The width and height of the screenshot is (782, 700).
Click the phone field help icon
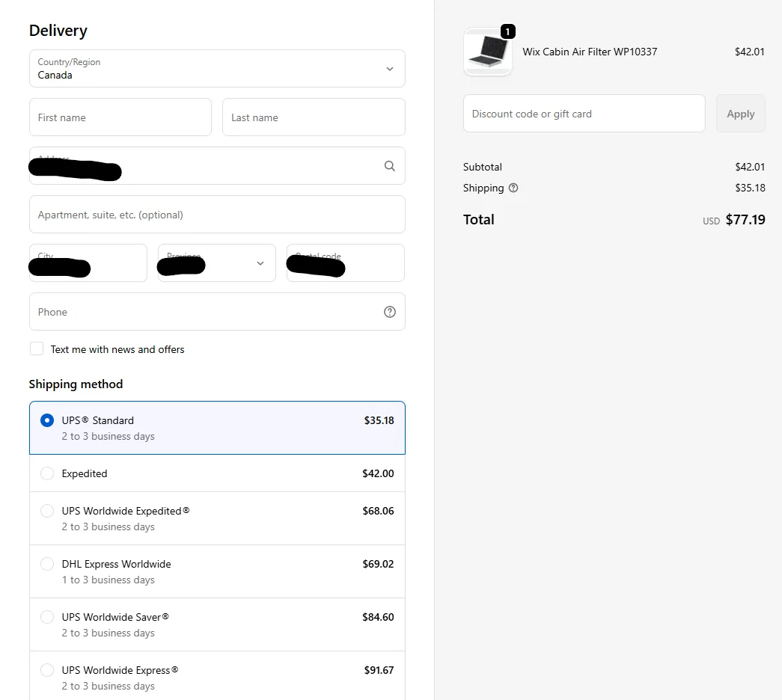point(389,312)
